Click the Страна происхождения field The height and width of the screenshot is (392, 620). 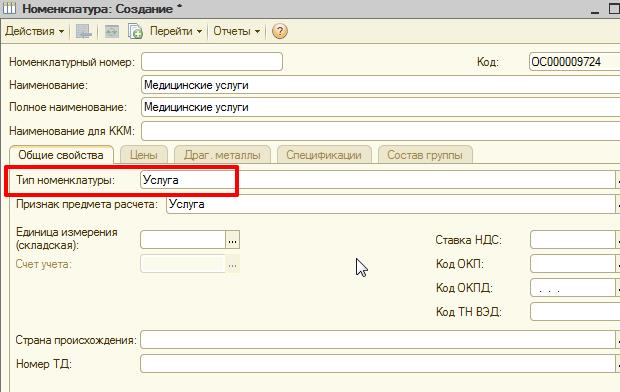378,340
